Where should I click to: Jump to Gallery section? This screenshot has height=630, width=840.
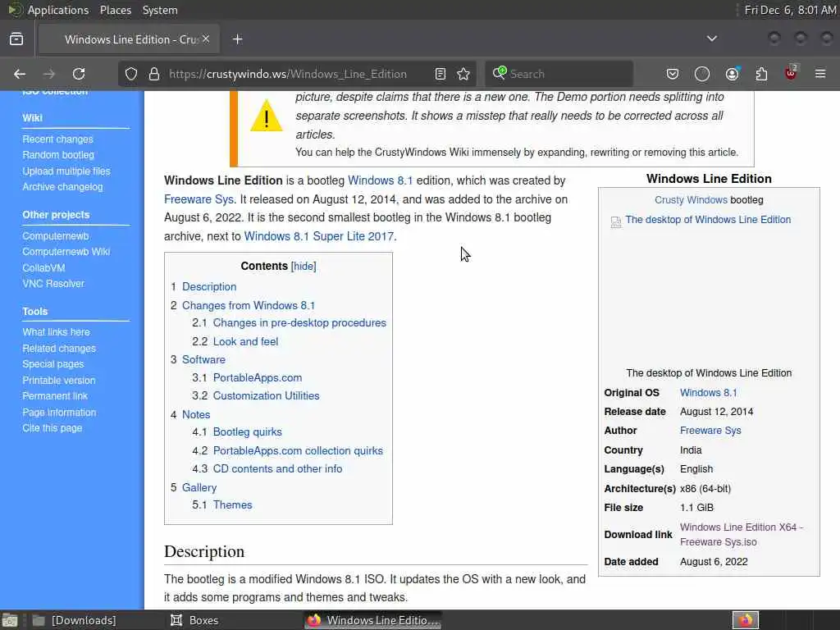pyautogui.click(x=199, y=487)
